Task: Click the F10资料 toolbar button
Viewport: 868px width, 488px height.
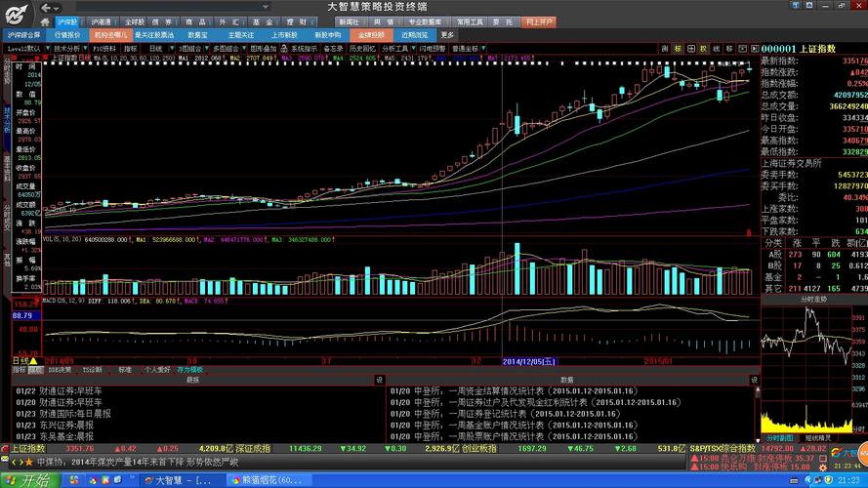Action: pos(104,49)
